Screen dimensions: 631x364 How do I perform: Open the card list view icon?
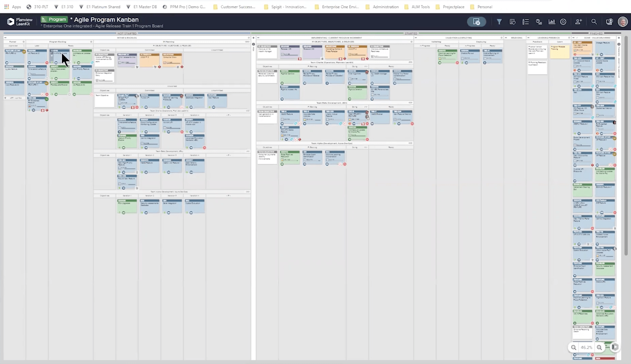coord(525,22)
